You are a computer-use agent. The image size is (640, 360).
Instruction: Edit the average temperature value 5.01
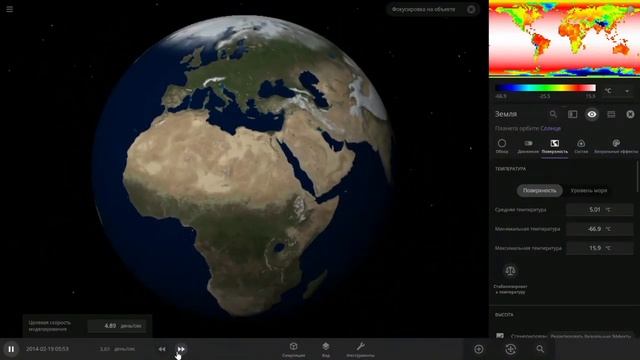pos(599,210)
